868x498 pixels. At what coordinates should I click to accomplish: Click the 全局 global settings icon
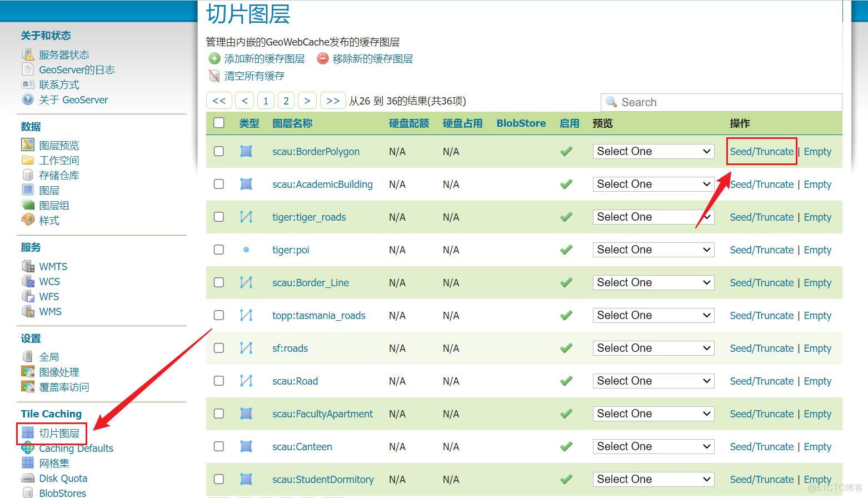click(28, 357)
